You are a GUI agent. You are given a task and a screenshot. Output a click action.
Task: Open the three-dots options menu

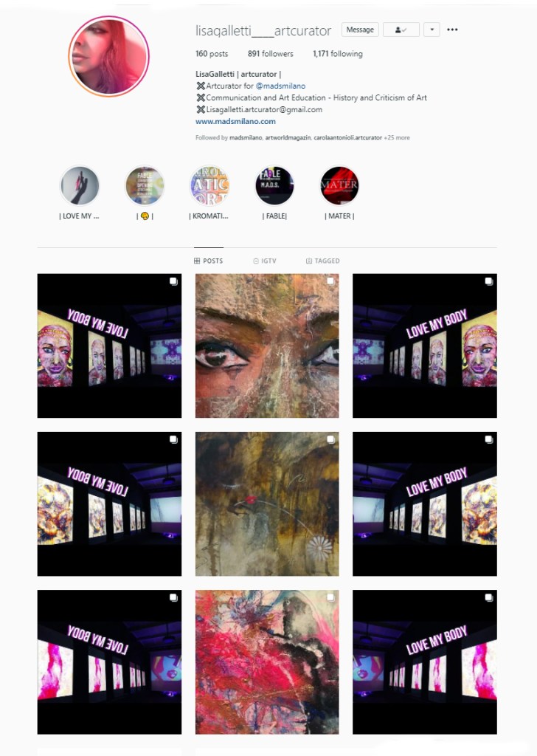tap(451, 30)
